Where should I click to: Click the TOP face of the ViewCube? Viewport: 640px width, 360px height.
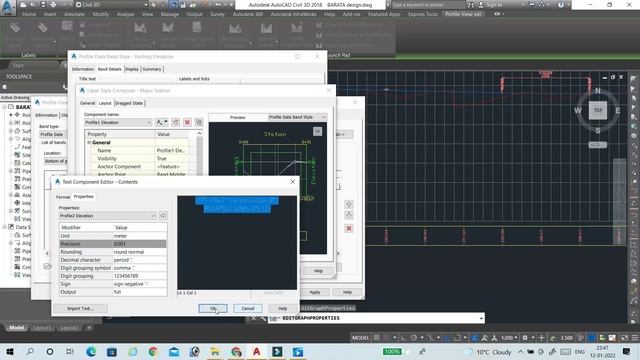pos(598,110)
